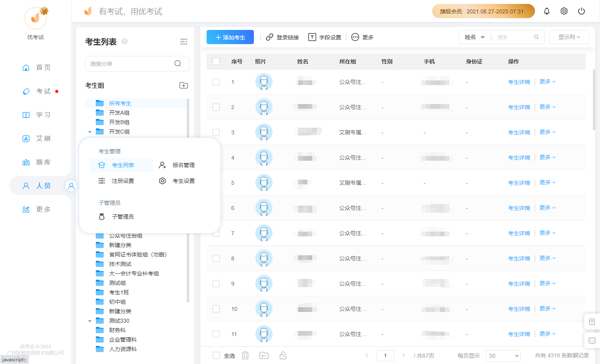
Task: Collapse the 考生列表 panel menu icon
Action: tap(184, 42)
